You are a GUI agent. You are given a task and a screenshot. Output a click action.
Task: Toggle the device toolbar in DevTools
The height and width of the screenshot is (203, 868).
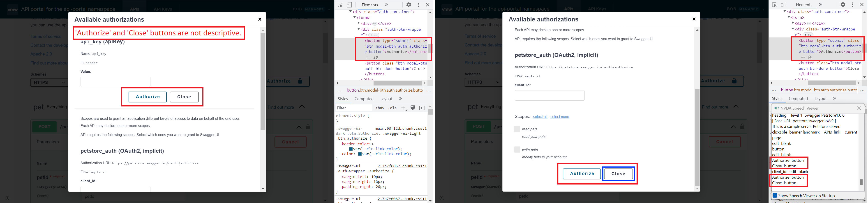[349, 5]
